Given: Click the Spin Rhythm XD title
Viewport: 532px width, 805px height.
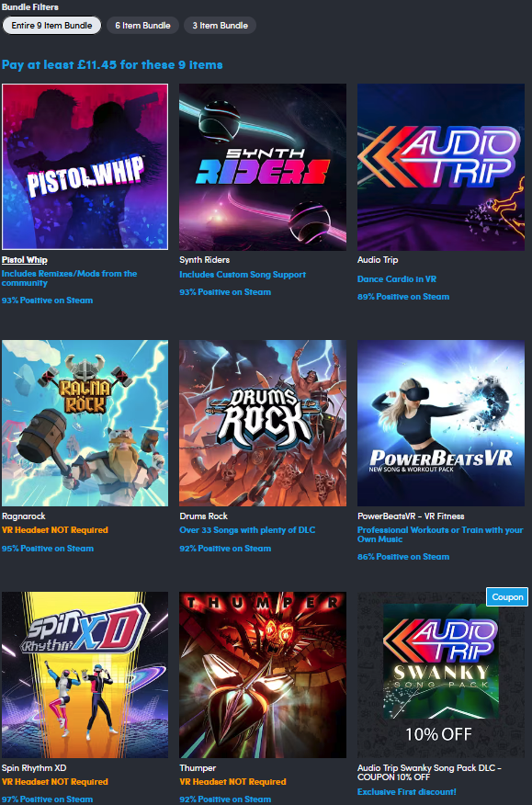Looking at the screenshot, I should [x=34, y=768].
